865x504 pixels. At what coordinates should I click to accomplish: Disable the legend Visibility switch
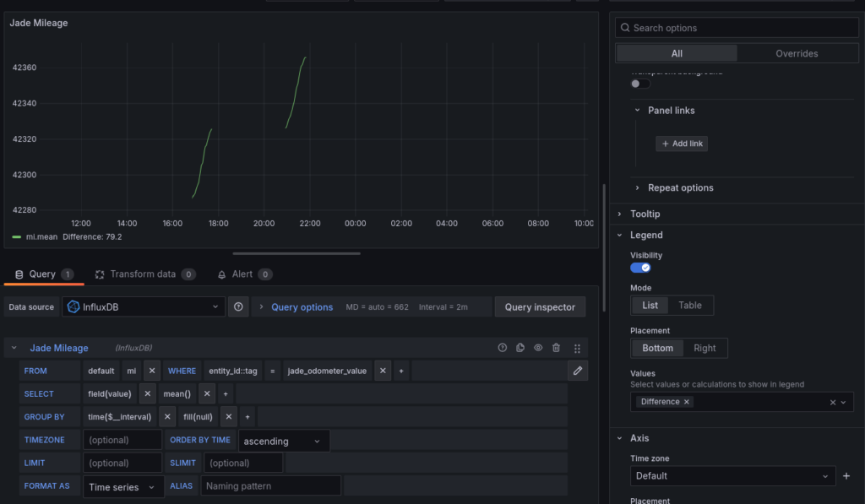pos(640,268)
